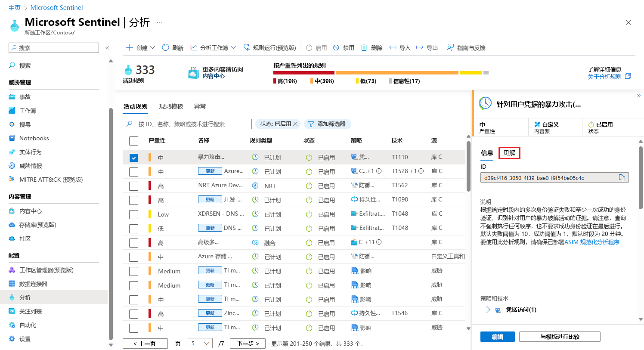The width and height of the screenshot is (644, 350).
Task: Open the page number dropdown
Action: pos(201,344)
